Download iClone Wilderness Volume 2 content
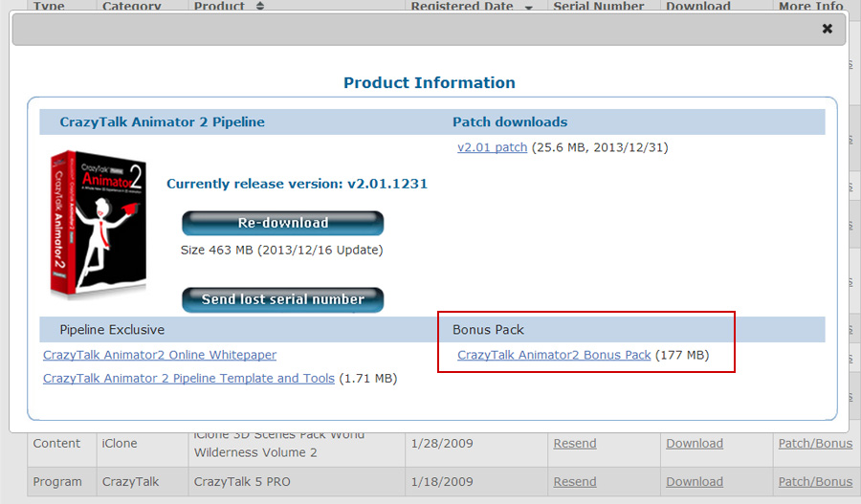The height and width of the screenshot is (504, 861). [695, 443]
